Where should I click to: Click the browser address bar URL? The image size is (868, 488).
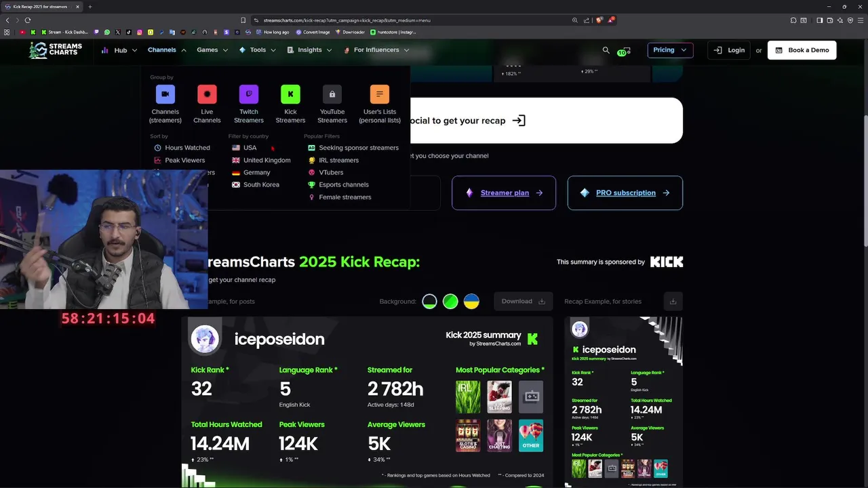(347, 20)
